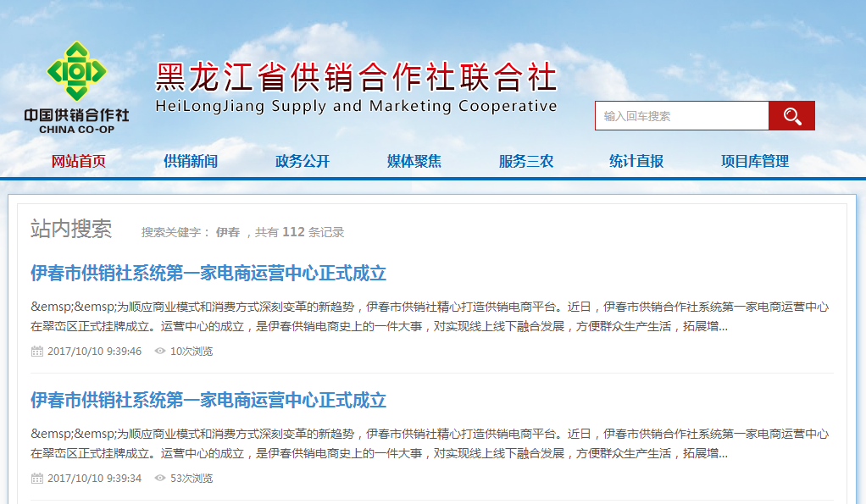This screenshot has height=504, width=866.
Task: Go to the 政务公开 section
Action: coord(303,161)
